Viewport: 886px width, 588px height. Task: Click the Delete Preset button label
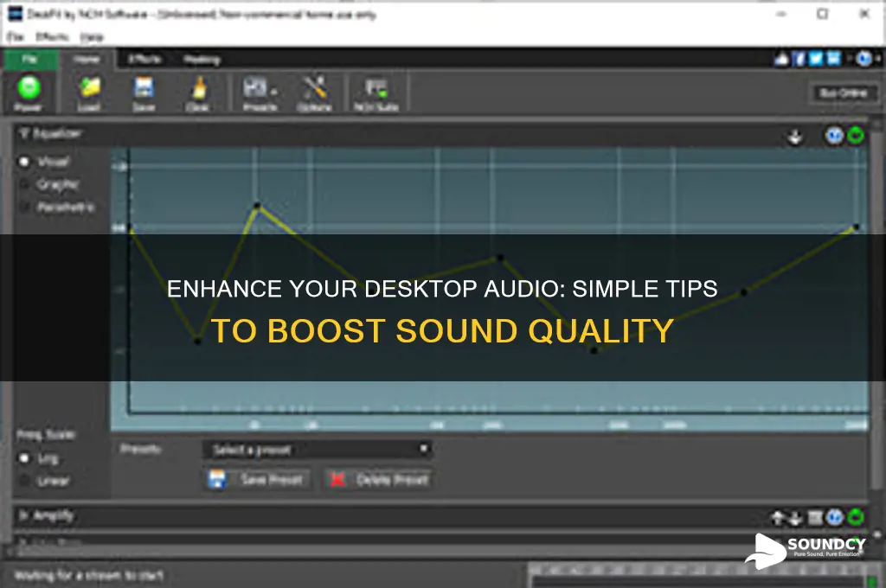point(392,480)
